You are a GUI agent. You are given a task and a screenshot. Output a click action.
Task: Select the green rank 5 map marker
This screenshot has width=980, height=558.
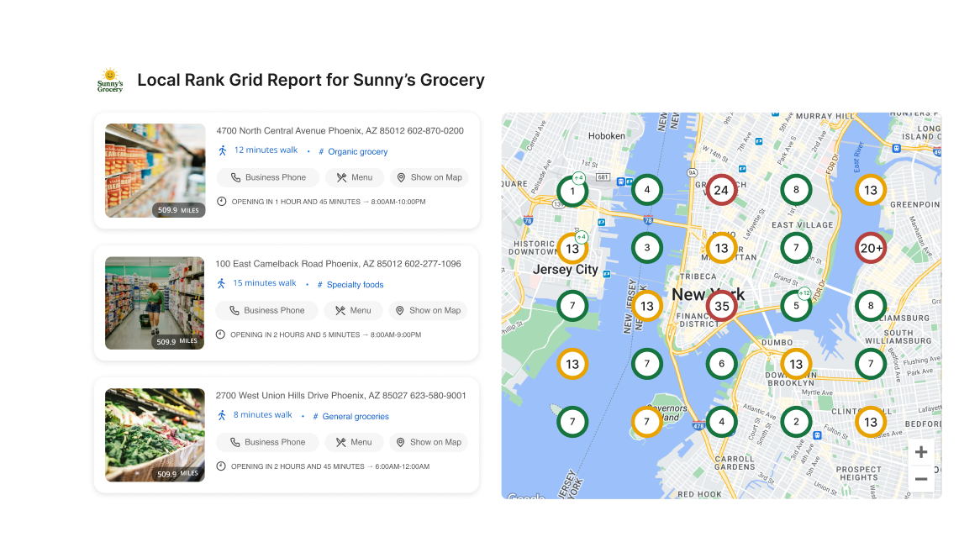[x=796, y=306]
